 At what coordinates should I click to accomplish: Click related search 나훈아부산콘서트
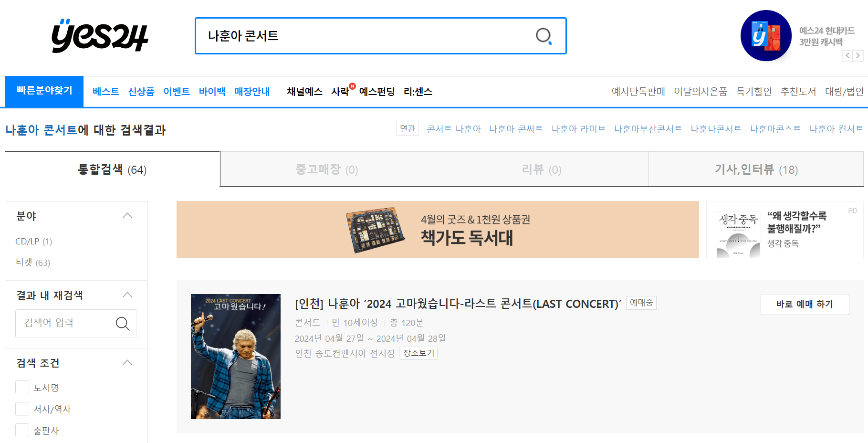point(648,129)
